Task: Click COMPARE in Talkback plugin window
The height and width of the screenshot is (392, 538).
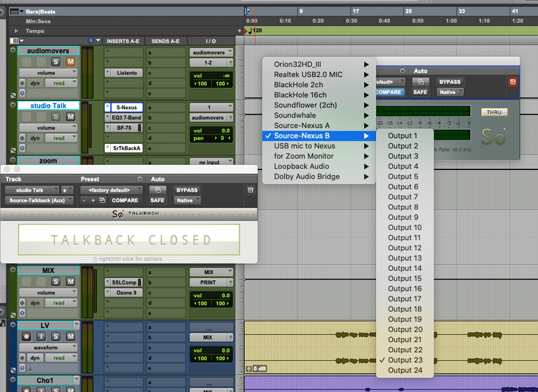Action: [x=125, y=200]
